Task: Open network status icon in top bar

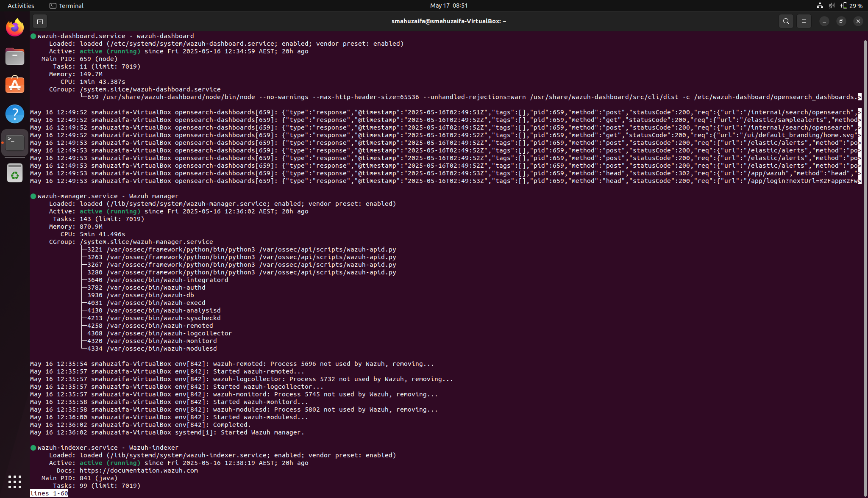Action: tap(820, 6)
